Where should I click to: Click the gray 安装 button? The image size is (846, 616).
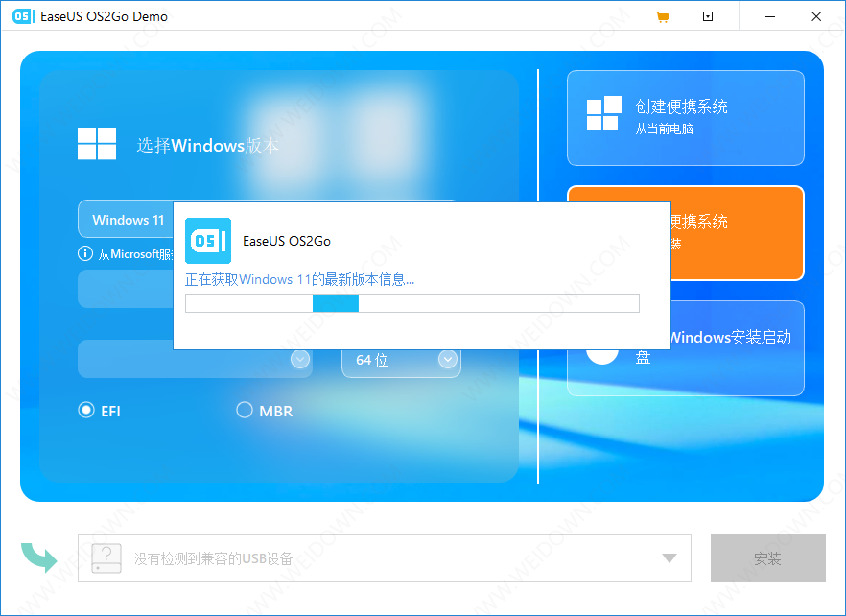click(767, 558)
